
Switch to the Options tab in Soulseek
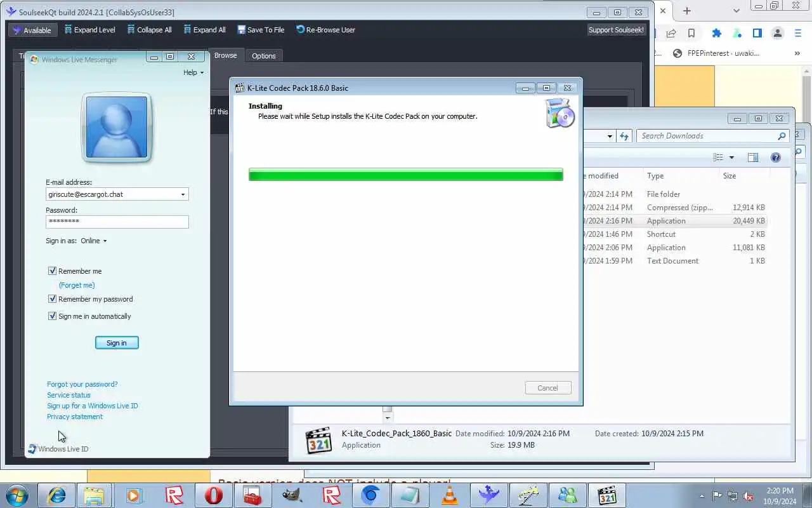click(263, 56)
